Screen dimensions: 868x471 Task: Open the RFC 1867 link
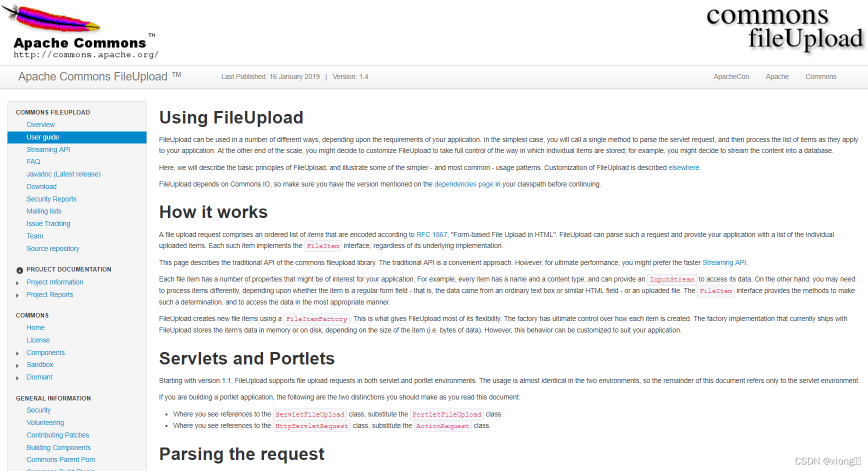431,234
